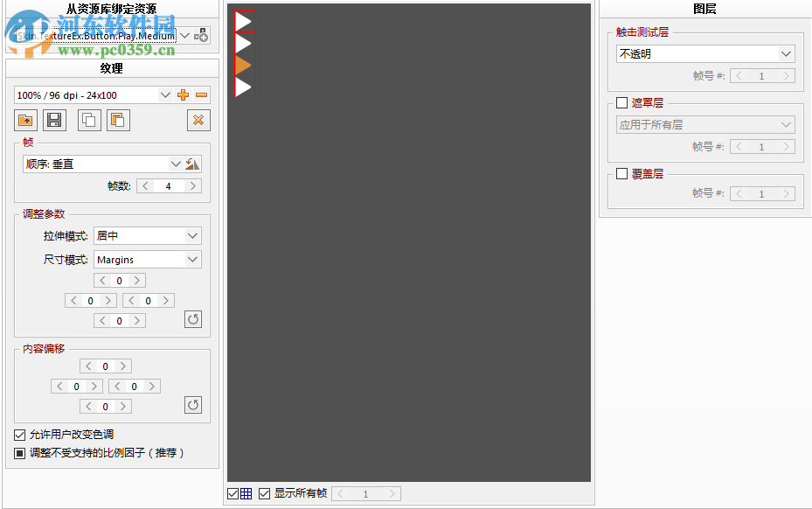Image resolution: width=812 pixels, height=509 pixels.
Task: Save the current texture
Action: click(x=54, y=120)
